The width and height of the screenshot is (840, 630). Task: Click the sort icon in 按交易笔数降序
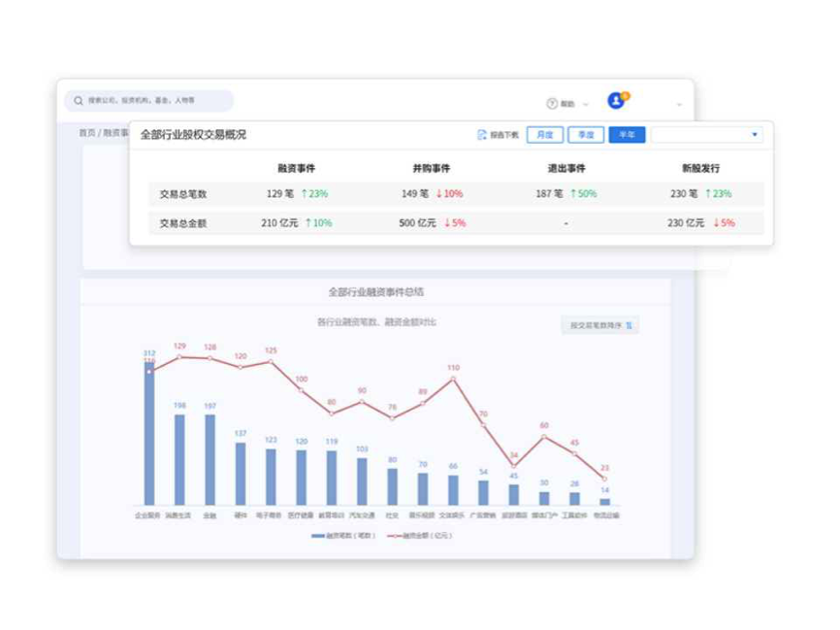click(629, 326)
